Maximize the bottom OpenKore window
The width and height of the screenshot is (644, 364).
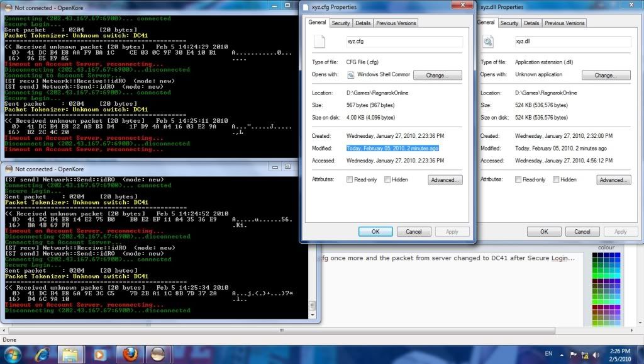[x=288, y=167]
